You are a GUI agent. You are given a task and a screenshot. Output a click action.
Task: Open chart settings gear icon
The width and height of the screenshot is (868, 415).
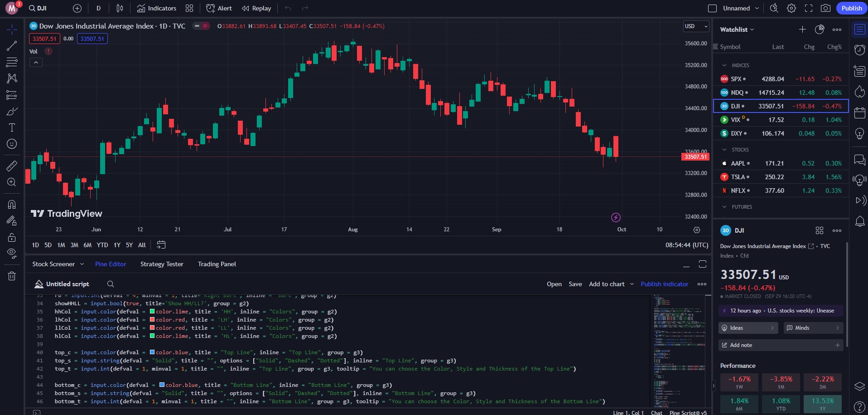(791, 8)
